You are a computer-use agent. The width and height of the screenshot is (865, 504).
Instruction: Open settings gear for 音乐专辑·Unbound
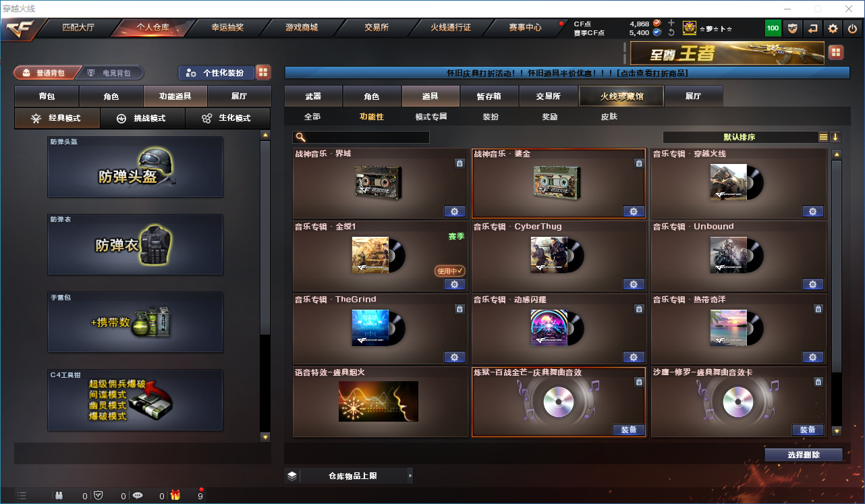pos(813,284)
